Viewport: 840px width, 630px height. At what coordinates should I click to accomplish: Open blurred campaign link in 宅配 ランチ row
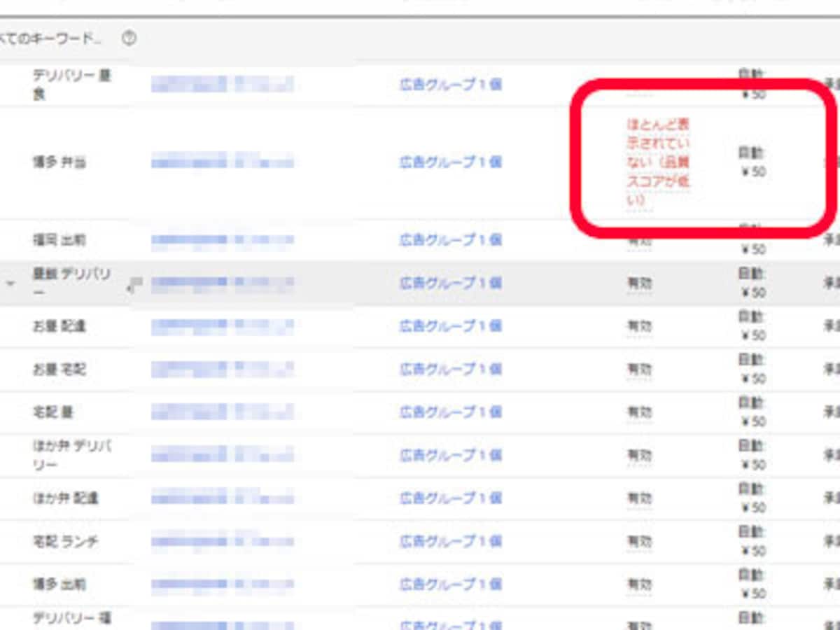pyautogui.click(x=223, y=541)
